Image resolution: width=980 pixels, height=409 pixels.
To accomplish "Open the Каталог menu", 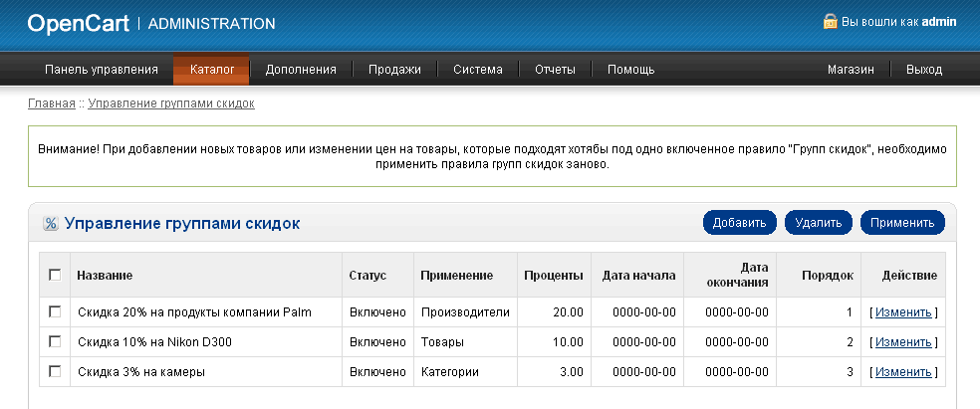I will [212, 70].
